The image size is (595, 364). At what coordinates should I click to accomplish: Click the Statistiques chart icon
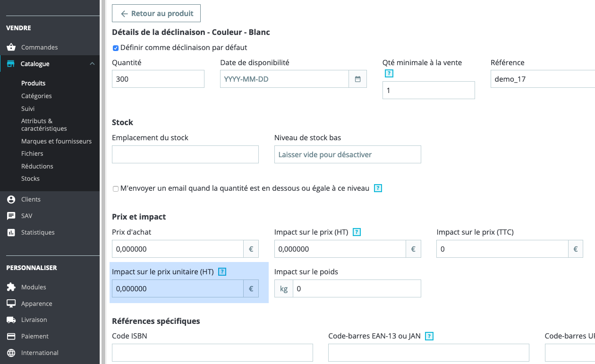click(x=11, y=232)
